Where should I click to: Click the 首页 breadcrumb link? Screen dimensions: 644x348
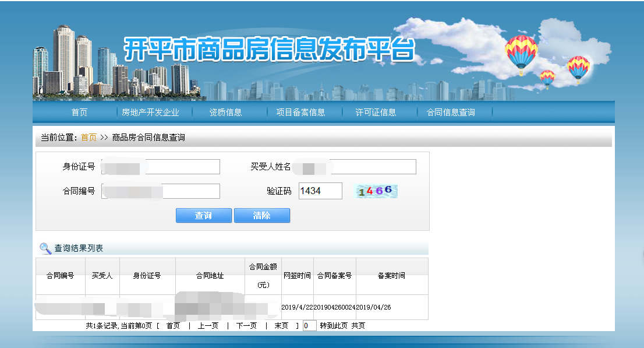89,138
